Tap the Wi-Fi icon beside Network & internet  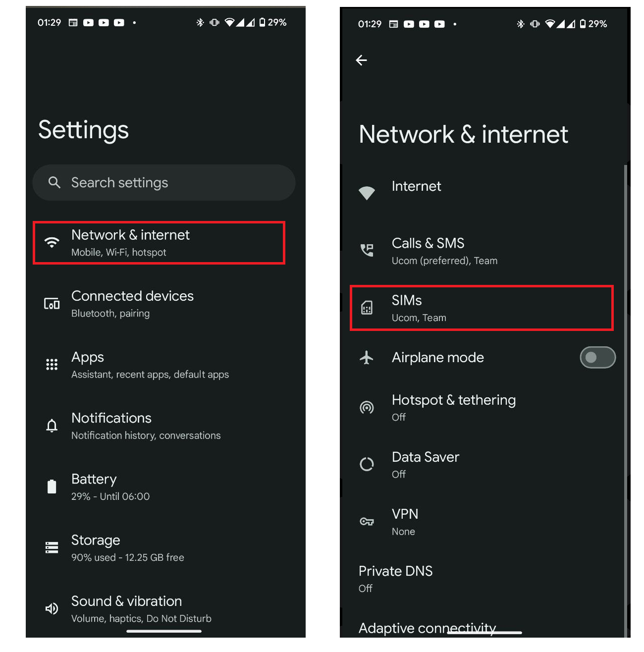[52, 243]
